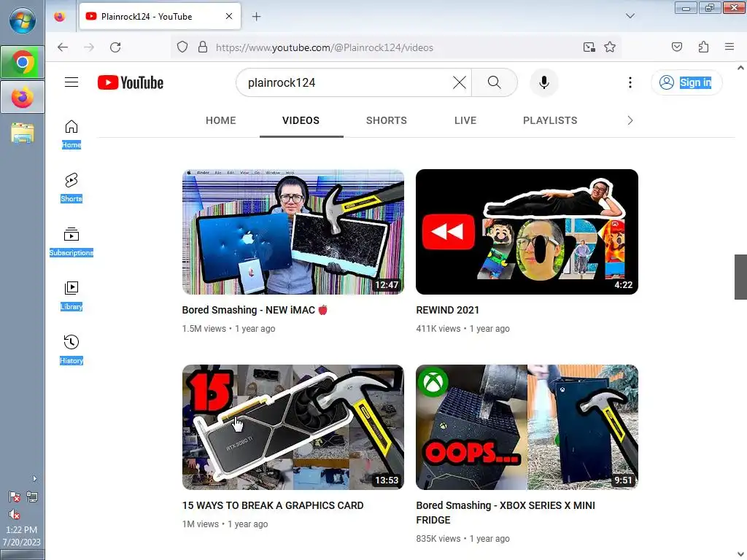Bookmark this page with the star icon

point(610,47)
